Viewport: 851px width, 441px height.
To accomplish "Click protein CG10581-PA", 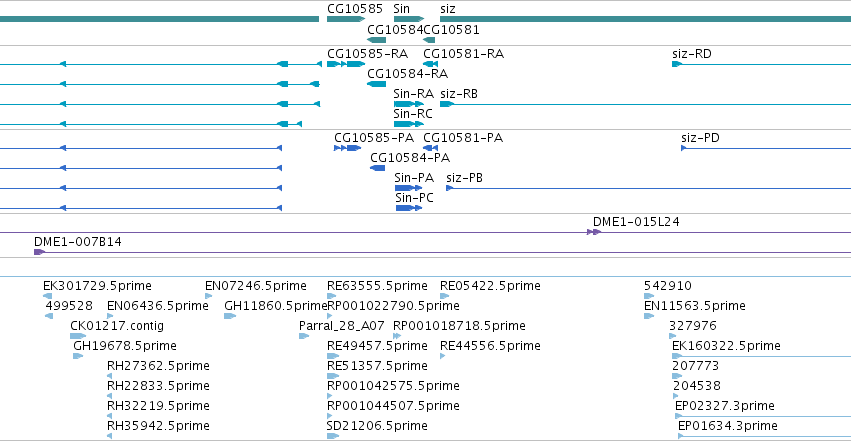I will pos(430,148).
